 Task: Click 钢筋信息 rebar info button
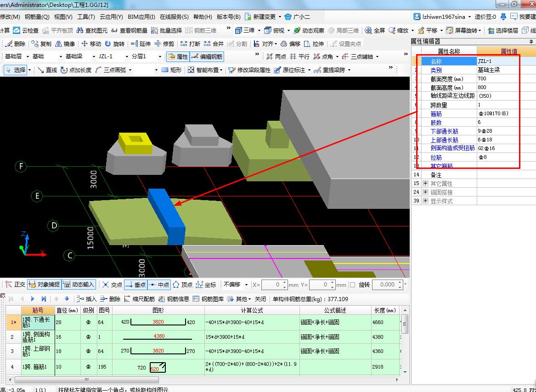tap(174, 299)
